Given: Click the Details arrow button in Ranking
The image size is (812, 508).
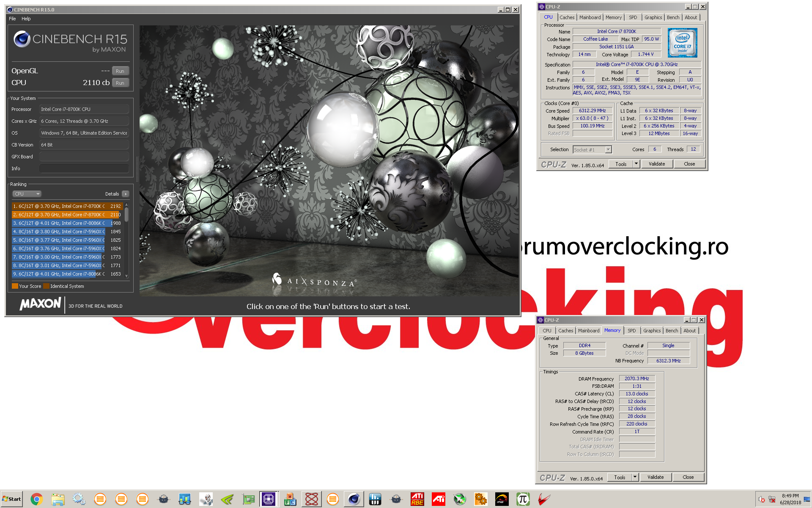Looking at the screenshot, I should coord(125,194).
